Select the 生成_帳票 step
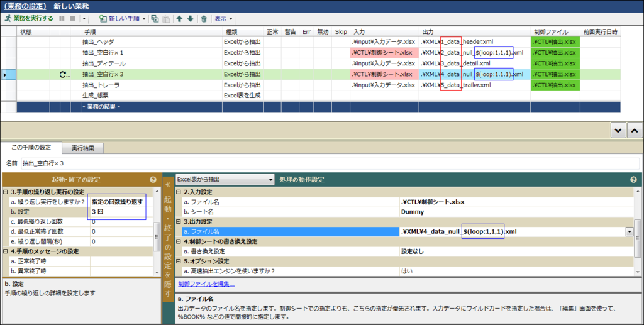This screenshot has width=644, height=325. 97,96
